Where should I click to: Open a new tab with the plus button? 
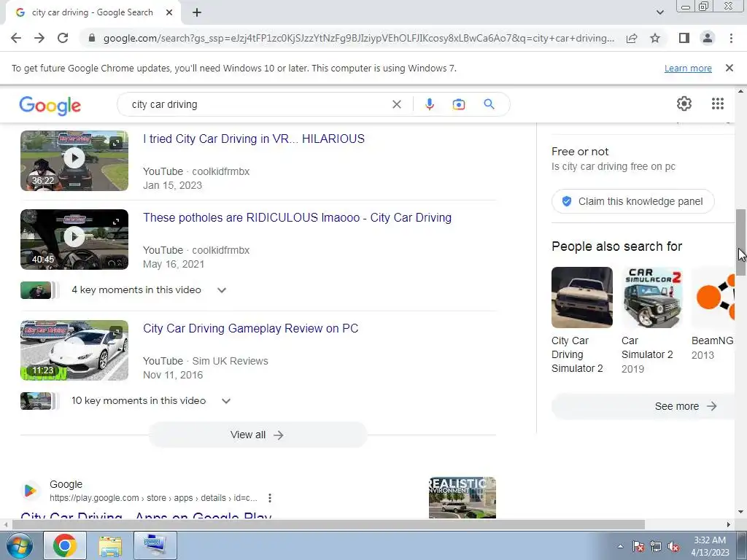tap(197, 13)
